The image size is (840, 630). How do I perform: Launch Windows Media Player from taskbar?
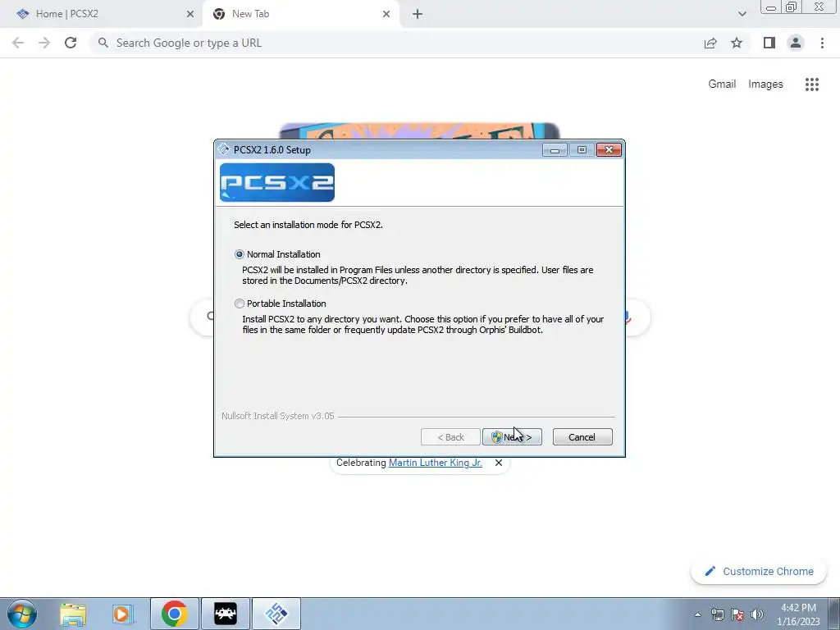[x=123, y=614]
